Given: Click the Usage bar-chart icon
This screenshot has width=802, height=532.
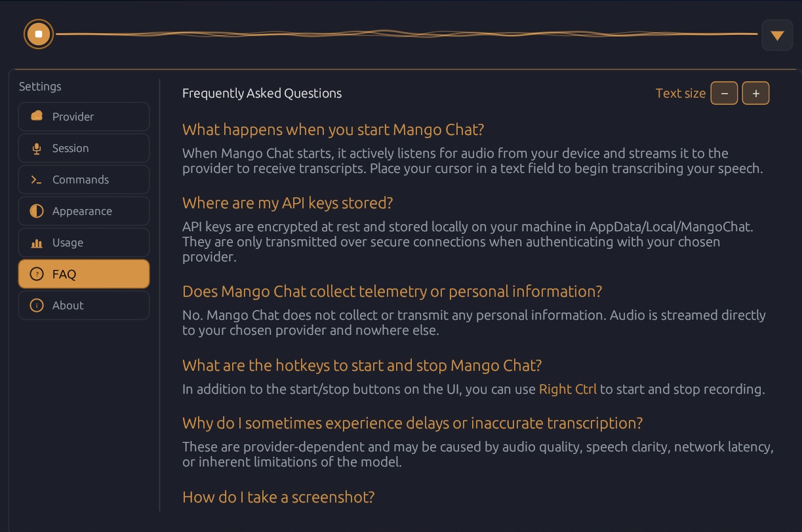Looking at the screenshot, I should tap(37, 242).
